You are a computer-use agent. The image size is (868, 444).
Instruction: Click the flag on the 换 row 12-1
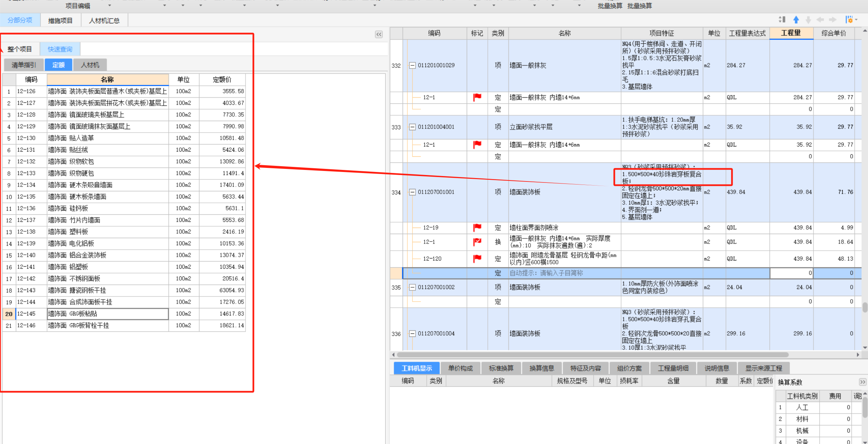pos(477,242)
